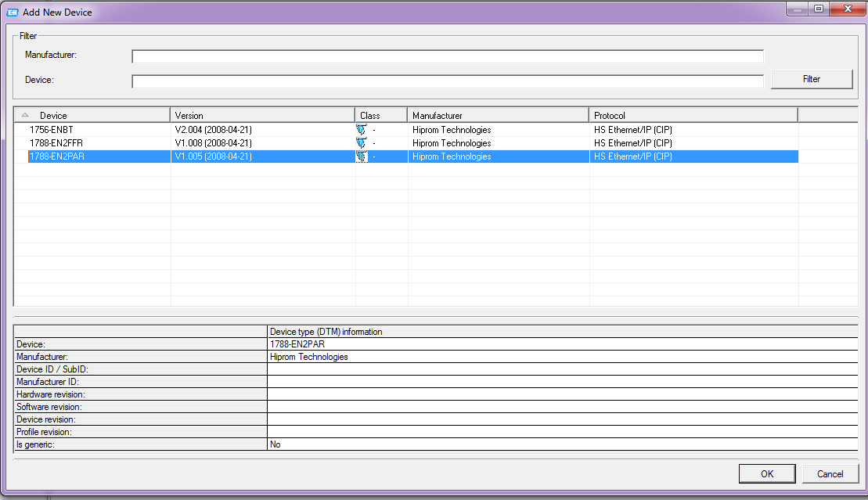Select the V1.005 (2008-04-21) version cell
The image size is (868, 500).
tap(213, 156)
